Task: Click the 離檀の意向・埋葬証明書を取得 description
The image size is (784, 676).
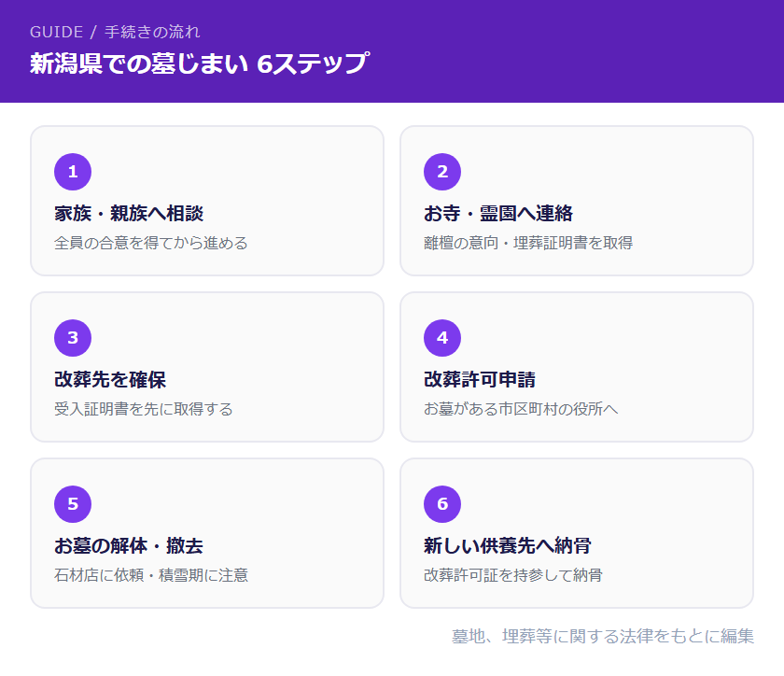Action: click(x=528, y=244)
